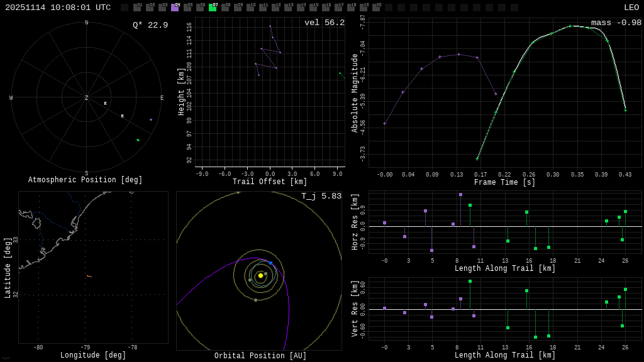Click the Z zenith marker in polar plot
Image resolution: width=644 pixels, height=362 pixels.
pos(87,98)
